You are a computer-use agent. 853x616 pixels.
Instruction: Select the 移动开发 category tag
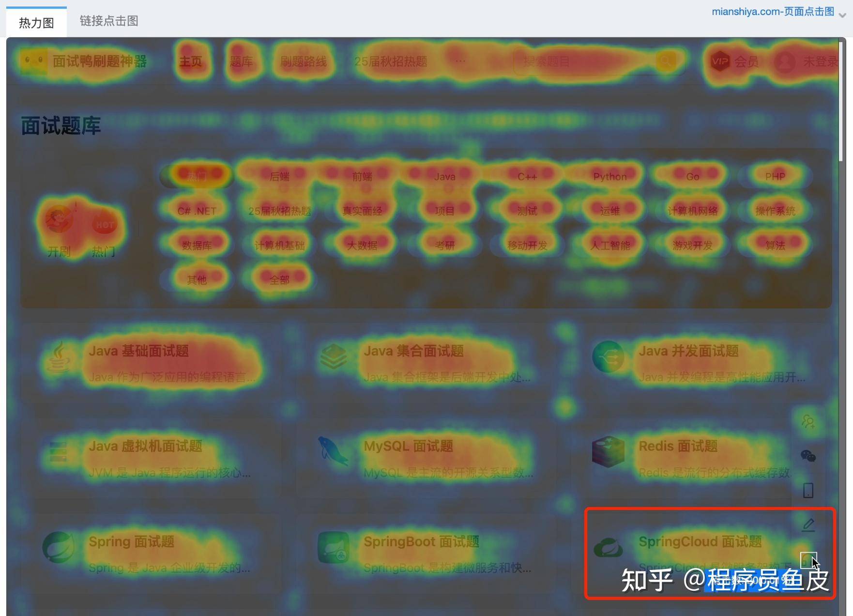[x=527, y=245]
